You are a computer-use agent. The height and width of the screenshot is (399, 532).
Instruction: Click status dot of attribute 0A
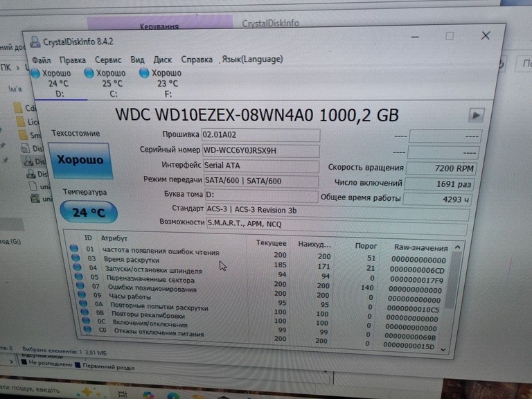(83, 303)
